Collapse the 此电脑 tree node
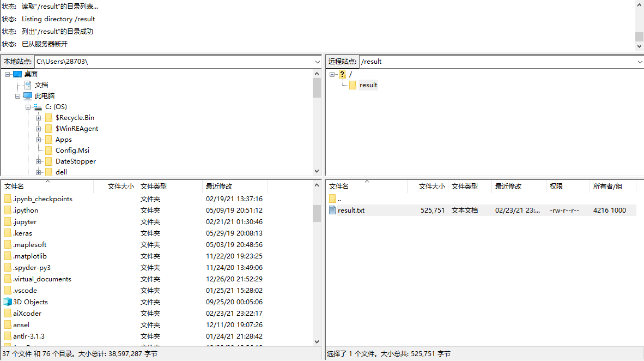 (17, 96)
